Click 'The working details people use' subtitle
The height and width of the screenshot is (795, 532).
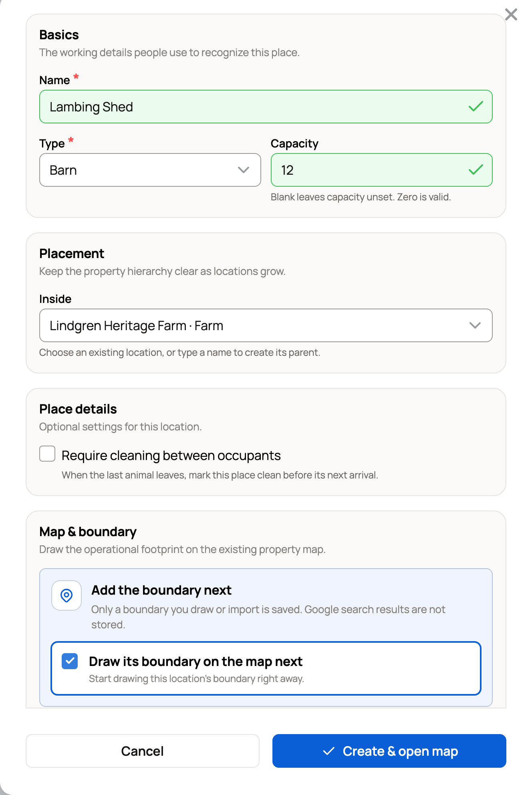tap(169, 52)
